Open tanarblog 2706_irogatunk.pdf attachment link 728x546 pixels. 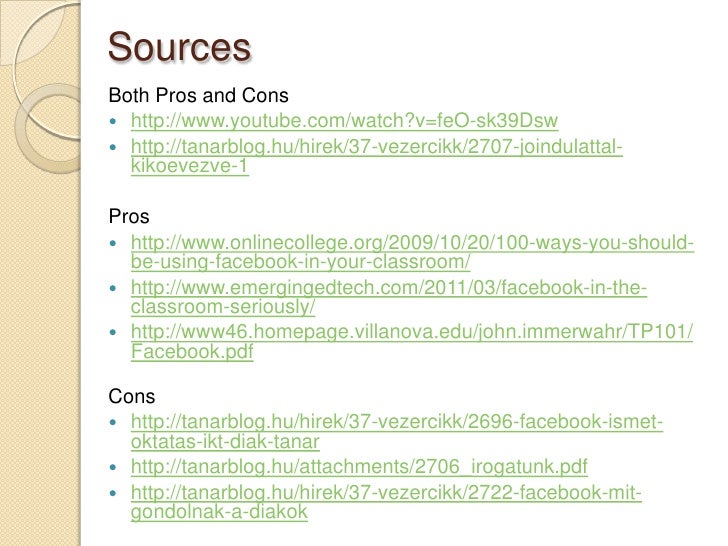[359, 467]
